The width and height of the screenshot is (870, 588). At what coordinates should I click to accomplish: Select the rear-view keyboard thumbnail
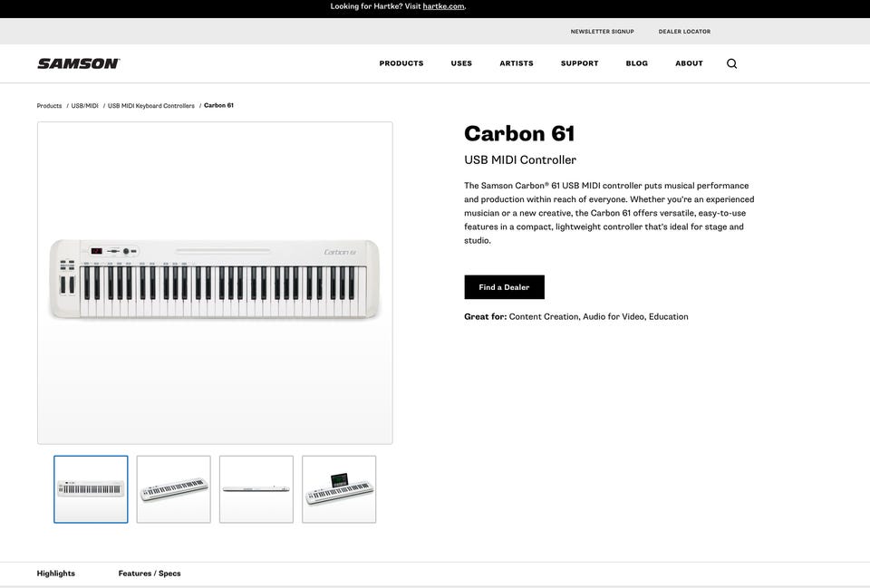point(256,489)
